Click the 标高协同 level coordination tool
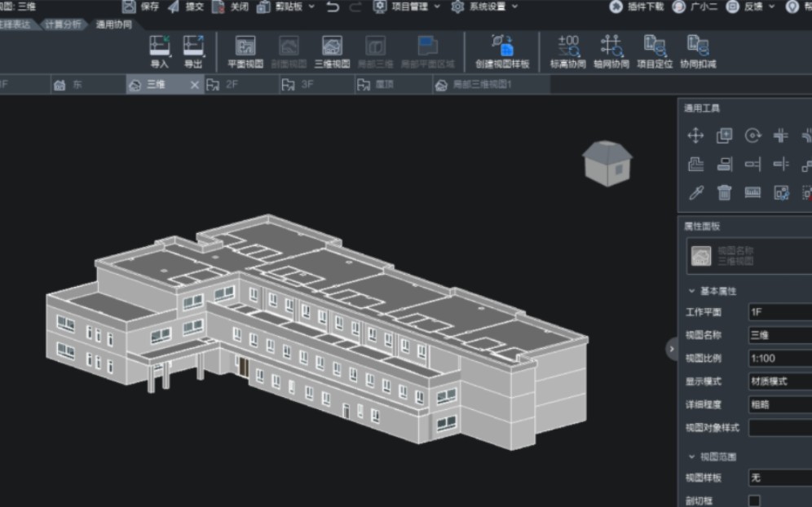The image size is (812, 507). tap(568, 52)
